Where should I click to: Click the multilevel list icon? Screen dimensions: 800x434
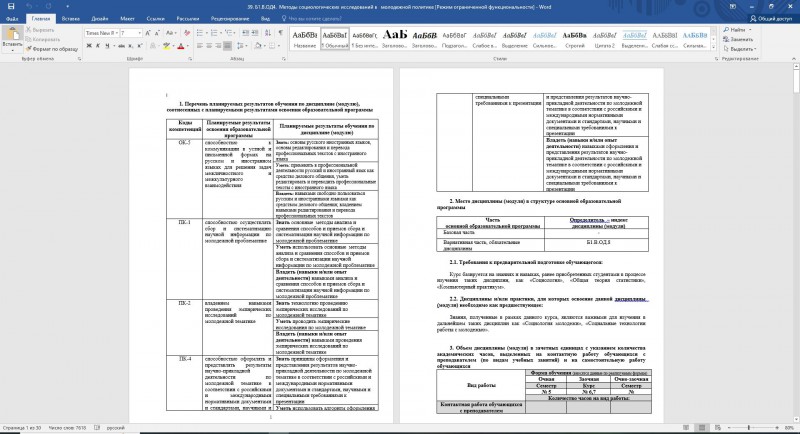coord(230,33)
